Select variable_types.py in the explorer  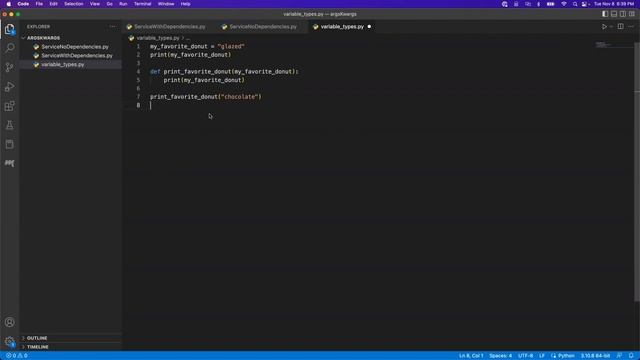pyautogui.click(x=62, y=64)
